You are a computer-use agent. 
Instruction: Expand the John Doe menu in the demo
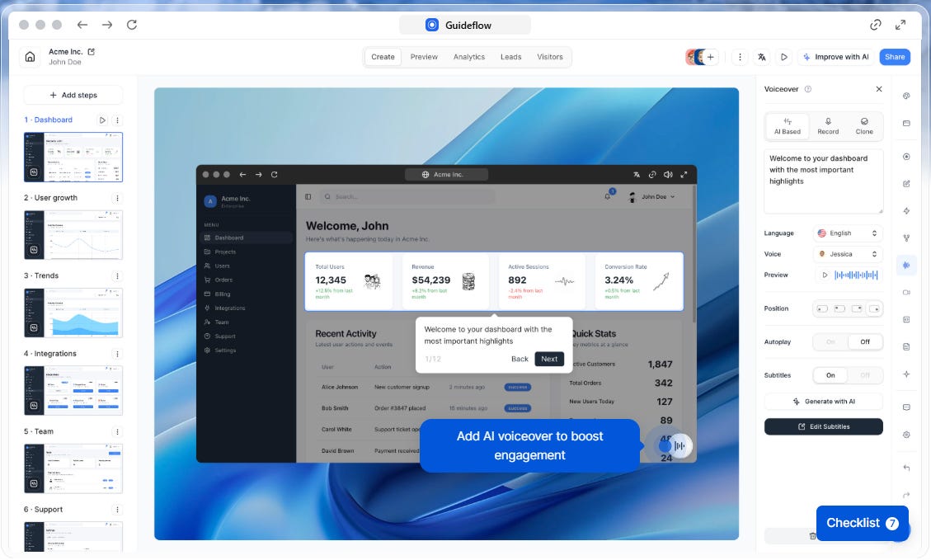click(652, 197)
